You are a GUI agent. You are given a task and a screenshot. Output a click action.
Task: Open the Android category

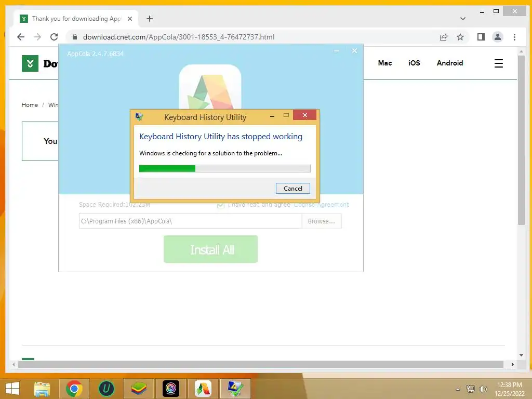click(450, 63)
